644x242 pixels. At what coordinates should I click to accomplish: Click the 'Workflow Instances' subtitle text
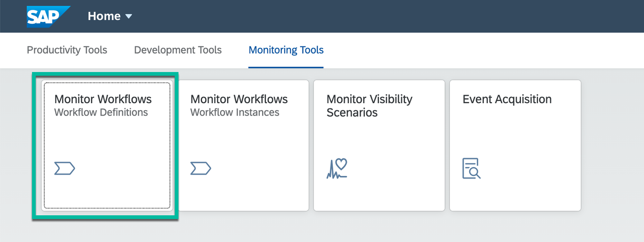[235, 113]
